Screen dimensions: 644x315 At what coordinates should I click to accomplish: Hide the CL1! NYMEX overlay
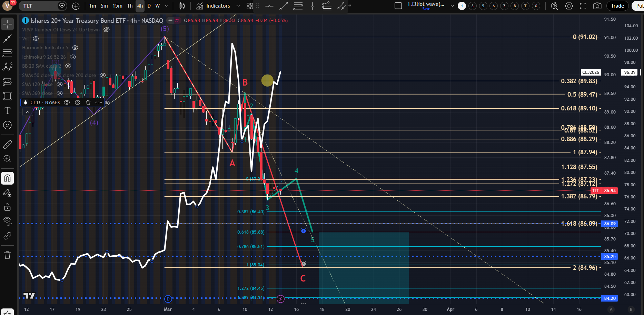[x=67, y=102]
